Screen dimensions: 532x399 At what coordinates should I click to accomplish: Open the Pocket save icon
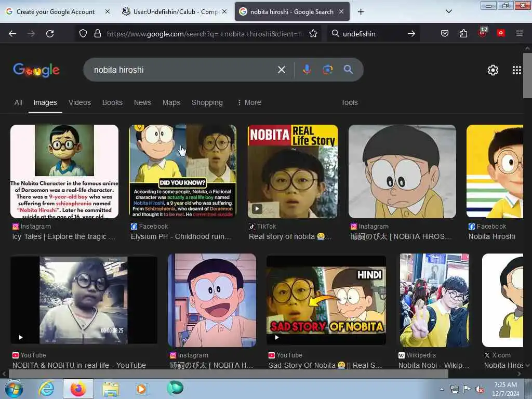pos(445,33)
